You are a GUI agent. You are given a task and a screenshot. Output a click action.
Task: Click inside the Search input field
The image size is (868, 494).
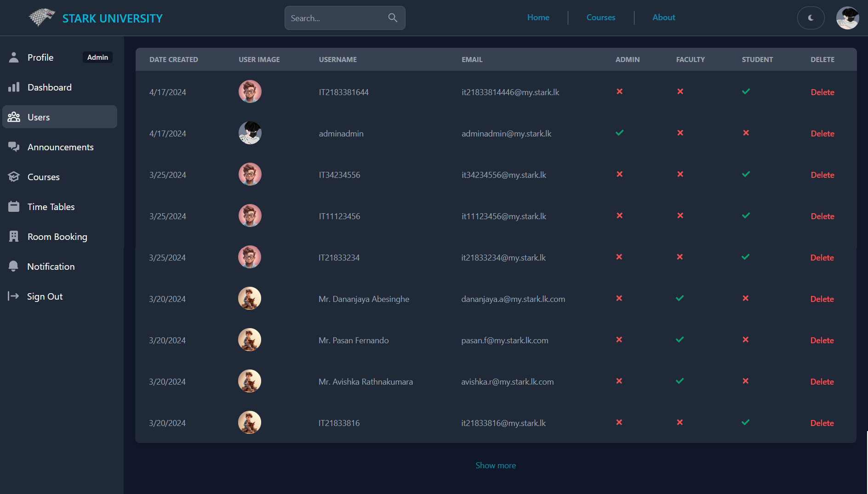point(336,18)
